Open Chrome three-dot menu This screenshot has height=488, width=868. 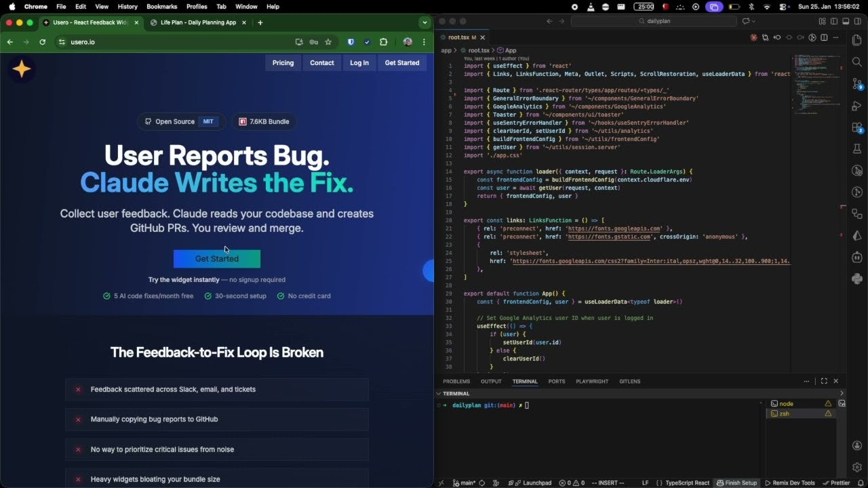424,42
